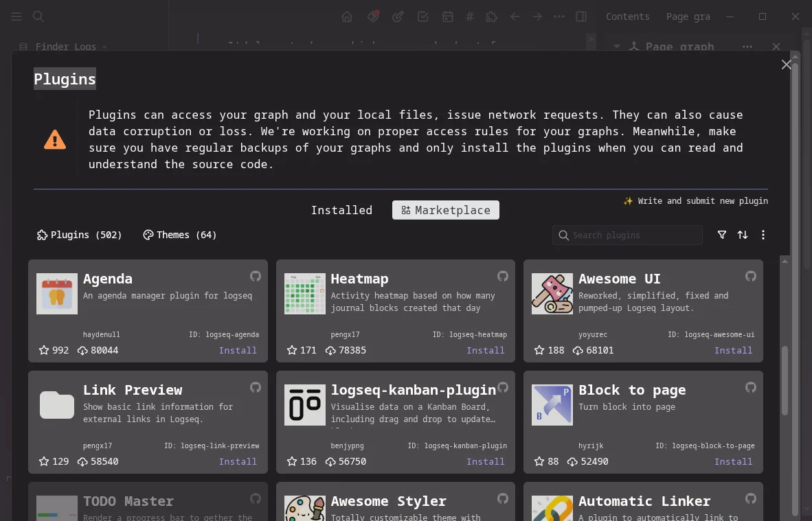Open the checkbox tasks icon in toolbar

423,16
